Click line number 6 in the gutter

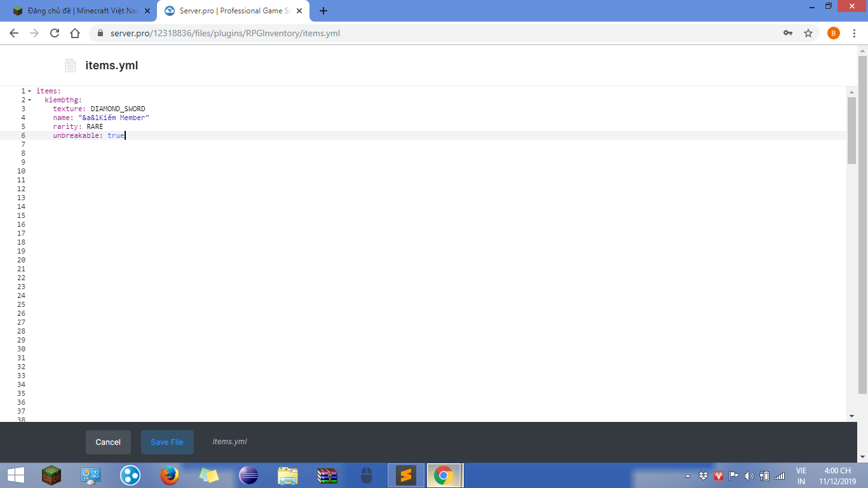pos(24,135)
